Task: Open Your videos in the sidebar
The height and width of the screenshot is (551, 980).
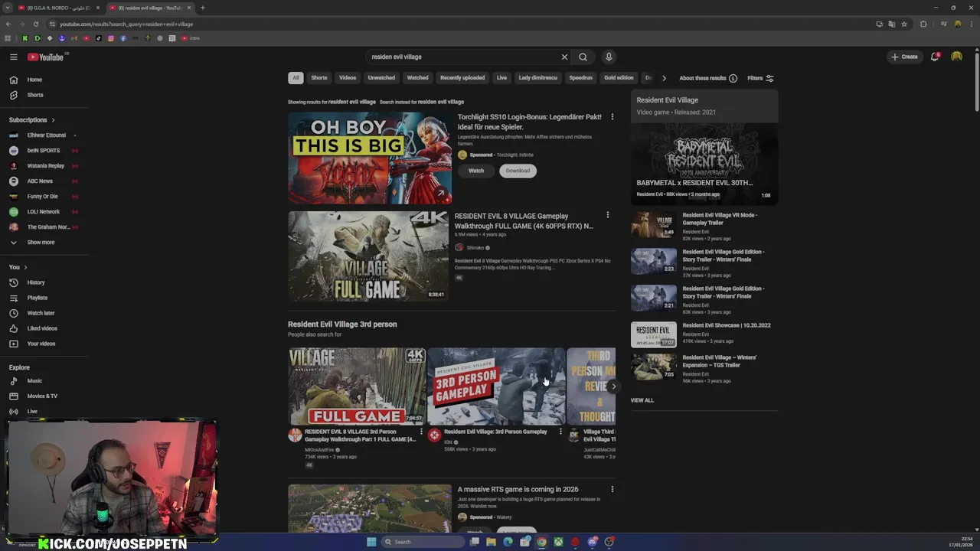Action: (43, 344)
